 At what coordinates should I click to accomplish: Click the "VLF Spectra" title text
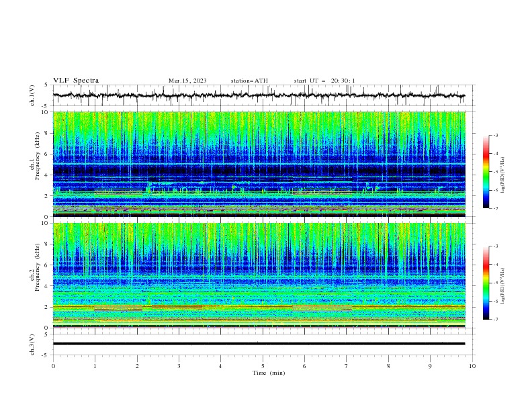coord(76,81)
